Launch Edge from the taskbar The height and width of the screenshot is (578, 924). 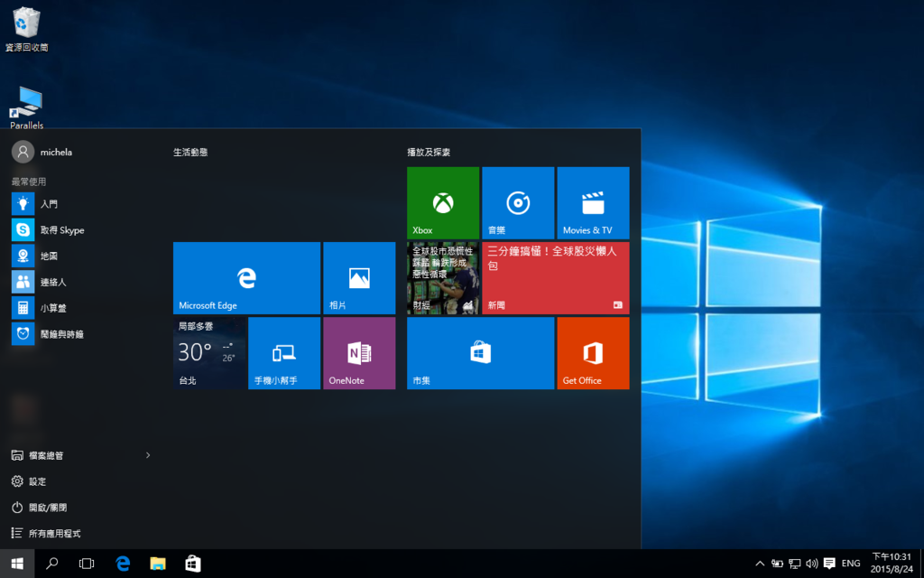coord(123,564)
